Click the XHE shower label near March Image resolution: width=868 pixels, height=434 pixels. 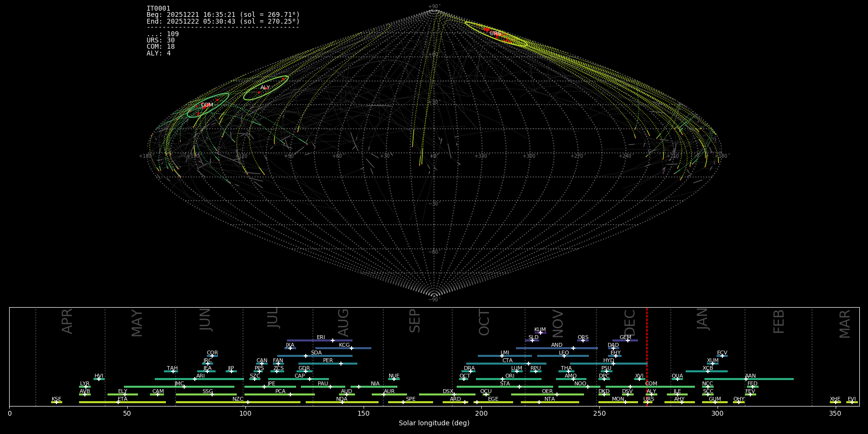(x=835, y=399)
